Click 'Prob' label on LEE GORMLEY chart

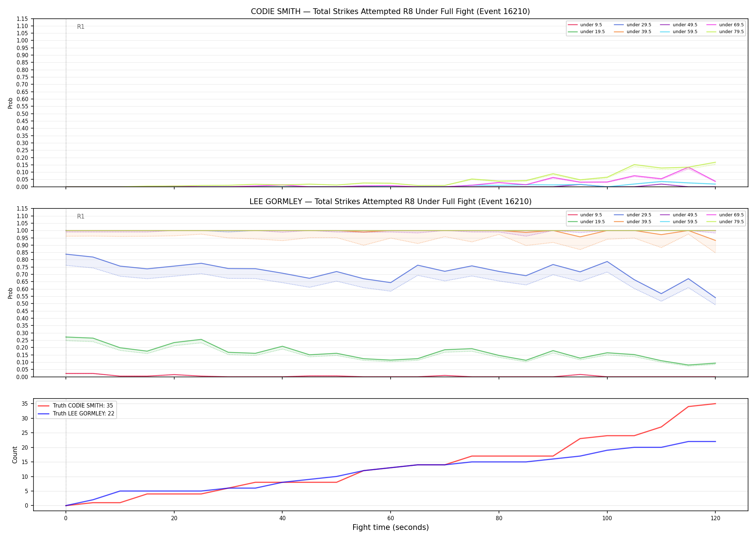(x=10, y=293)
